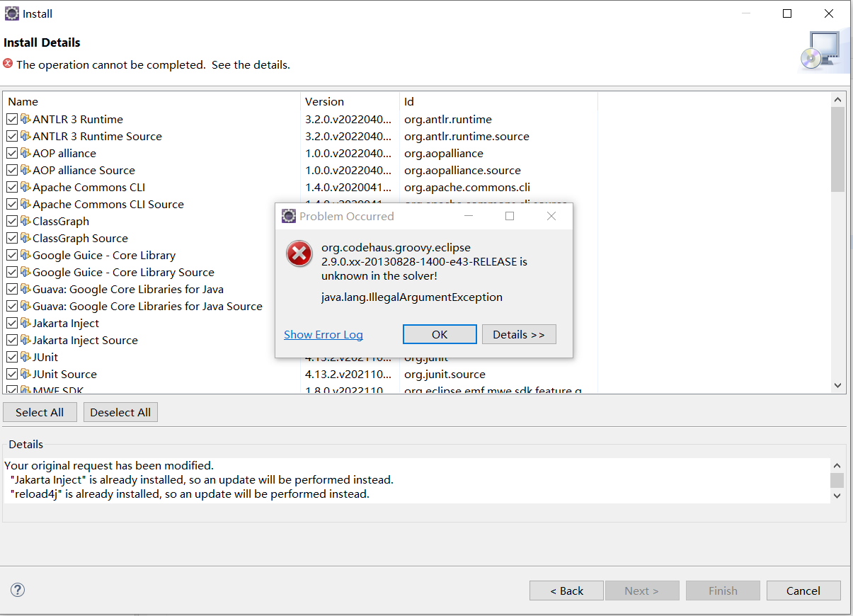
Task: Click the Details text area scroll up arrow
Action: 837,466
